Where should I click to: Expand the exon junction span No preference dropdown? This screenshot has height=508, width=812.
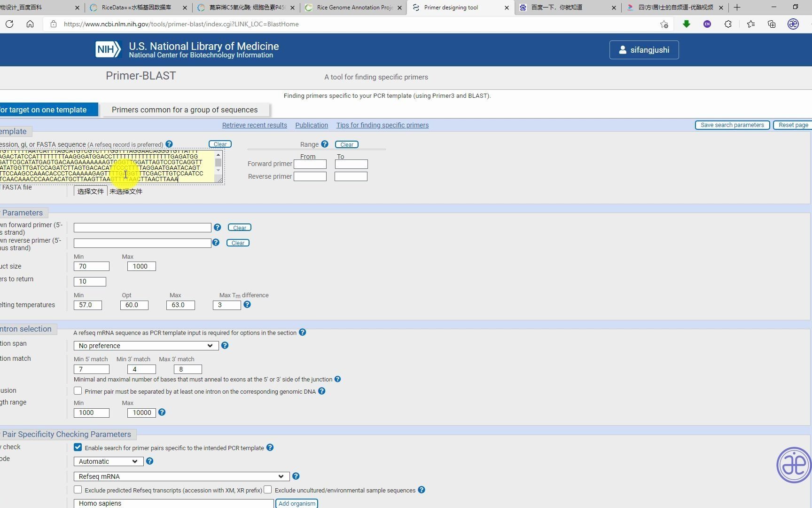[x=146, y=346]
